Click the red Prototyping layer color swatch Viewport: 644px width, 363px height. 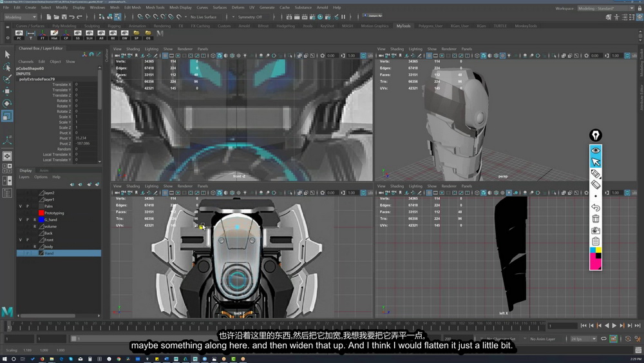pos(41,213)
